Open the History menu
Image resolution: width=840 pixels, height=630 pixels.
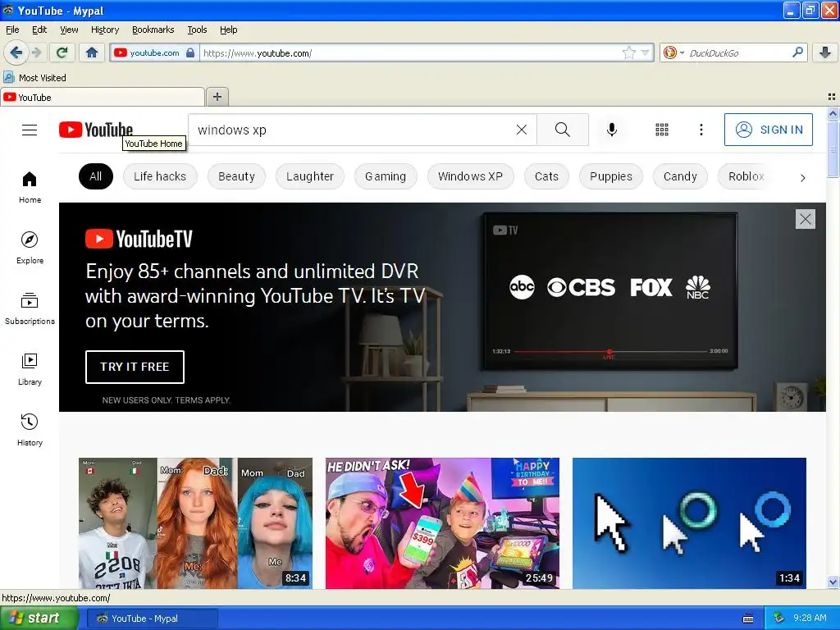coord(105,30)
